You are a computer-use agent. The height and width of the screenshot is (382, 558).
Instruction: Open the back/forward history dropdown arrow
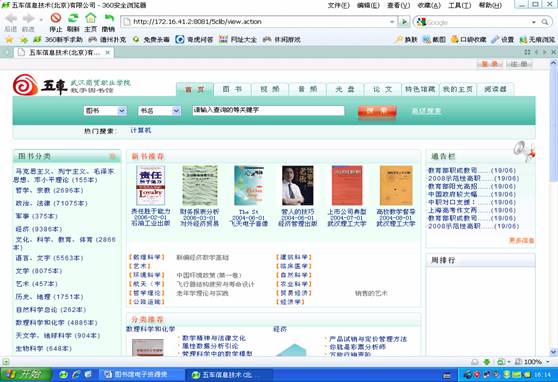(41, 19)
